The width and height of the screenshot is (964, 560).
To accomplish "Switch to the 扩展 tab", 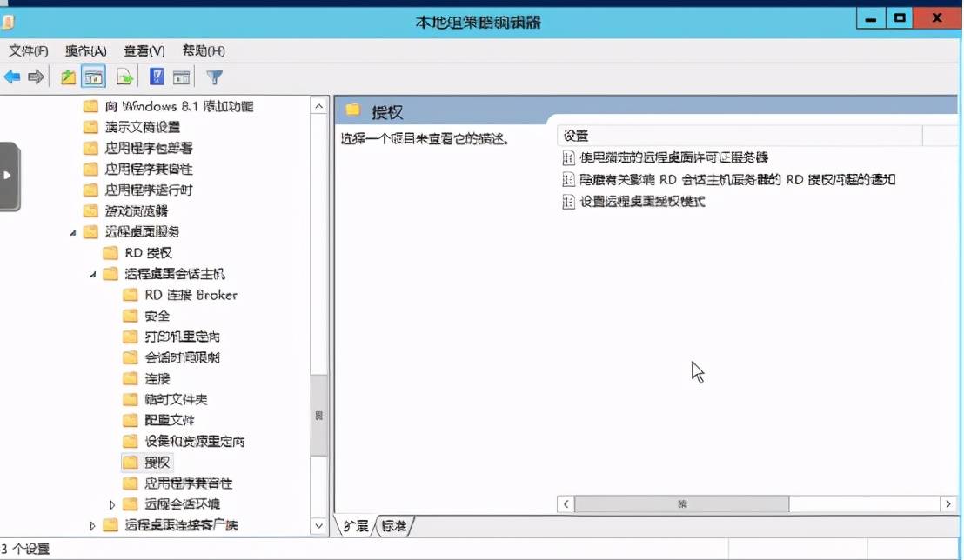I will (355, 526).
